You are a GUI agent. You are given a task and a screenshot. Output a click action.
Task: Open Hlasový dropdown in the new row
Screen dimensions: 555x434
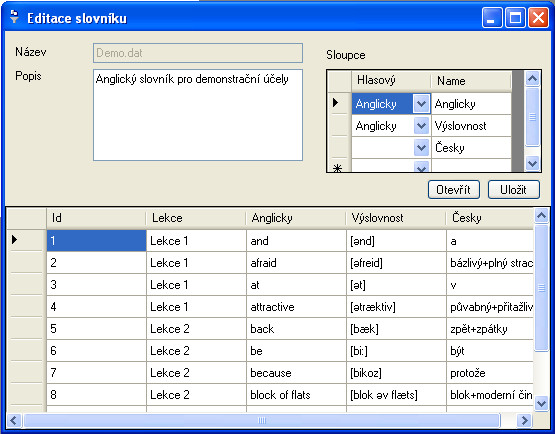(421, 167)
